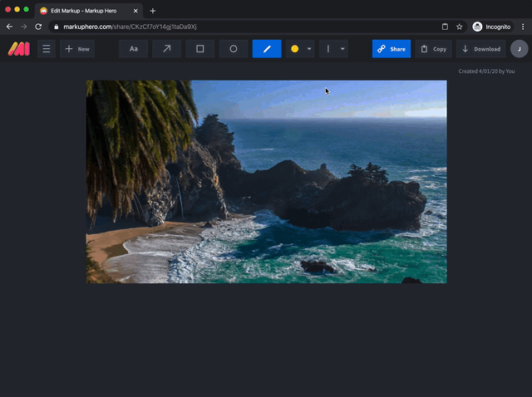This screenshot has width=532, height=397.
Task: Copy the markup using Copy button
Action: pos(434,49)
